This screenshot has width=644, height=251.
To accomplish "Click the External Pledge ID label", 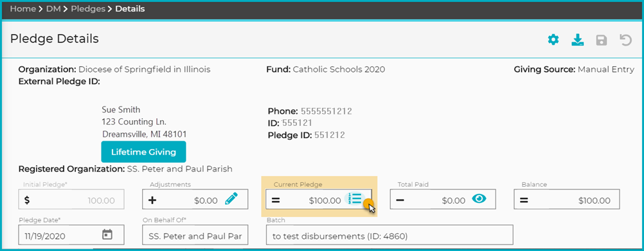I will click(59, 81).
